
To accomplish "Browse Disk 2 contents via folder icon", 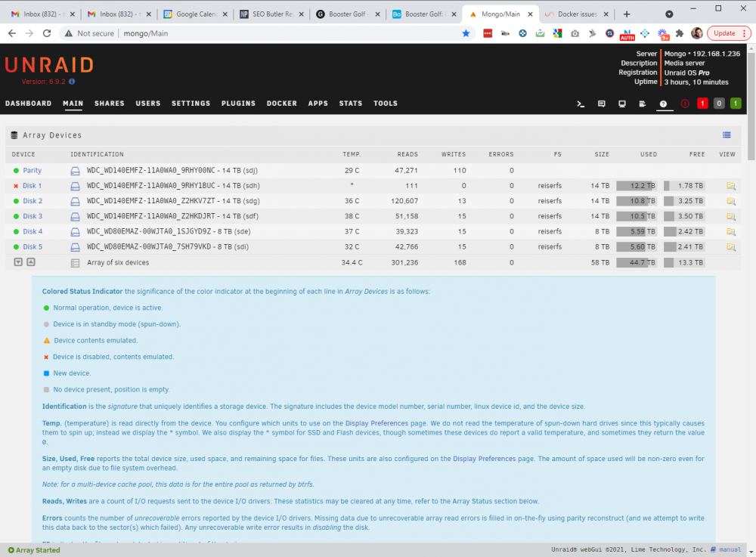I will (x=731, y=201).
